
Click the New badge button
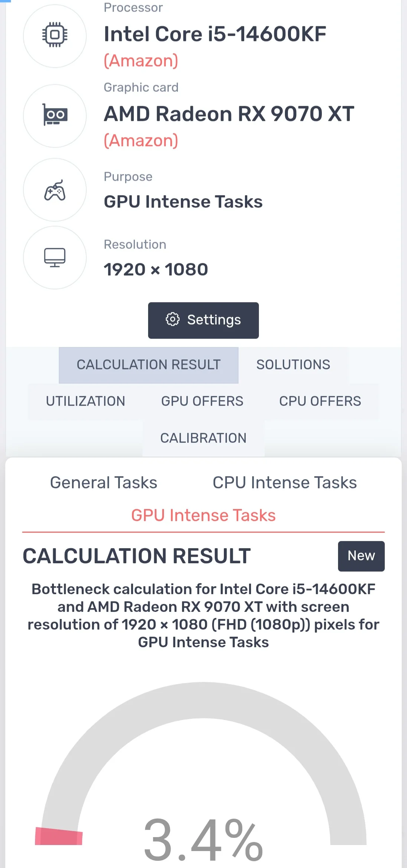click(361, 556)
